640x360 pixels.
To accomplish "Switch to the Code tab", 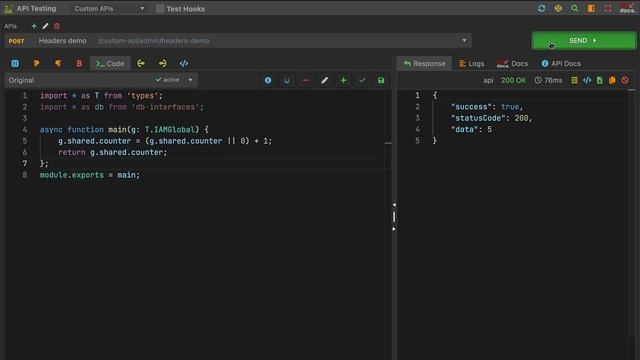I will click(110, 63).
